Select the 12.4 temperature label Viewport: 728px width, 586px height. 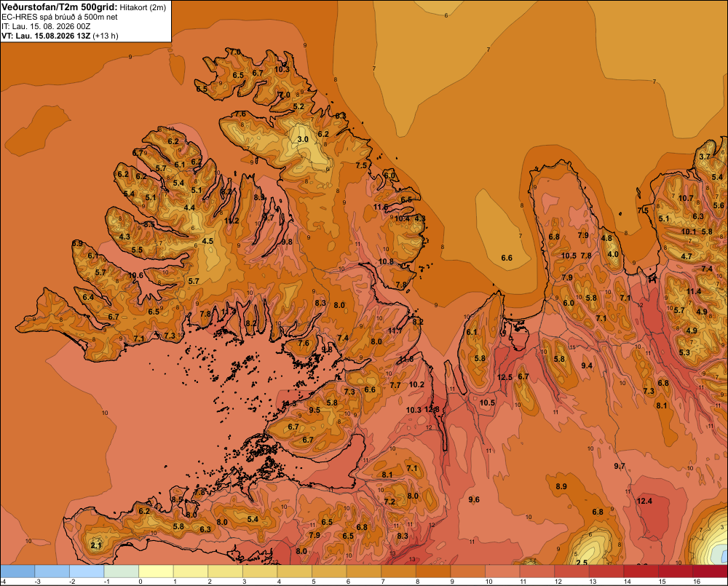pos(644,501)
